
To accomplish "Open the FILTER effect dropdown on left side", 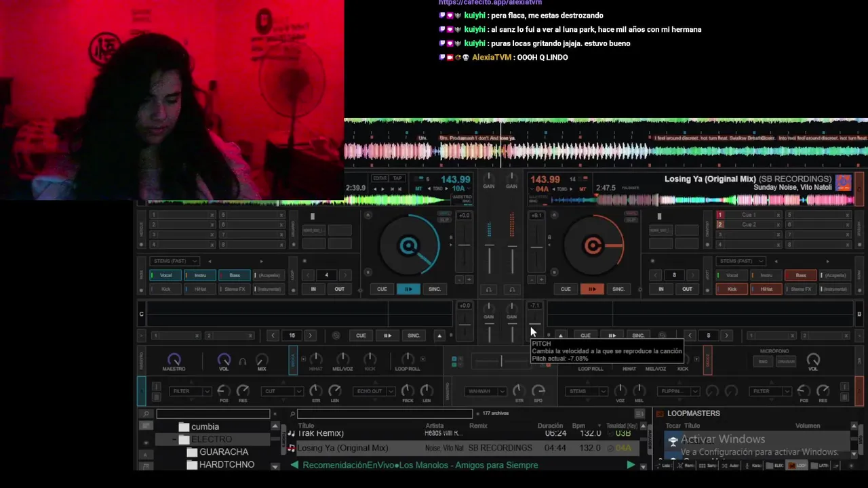I will [x=191, y=391].
